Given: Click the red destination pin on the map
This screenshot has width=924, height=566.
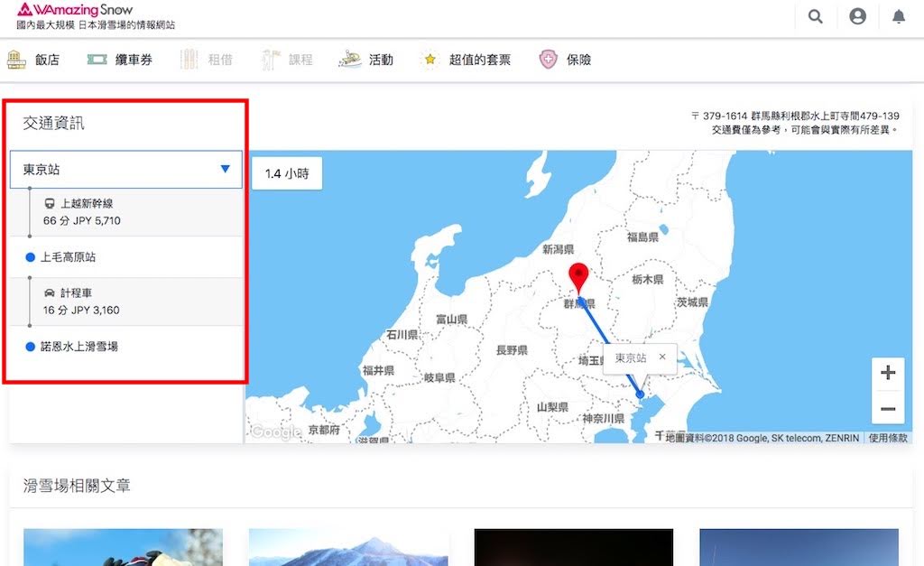Looking at the screenshot, I should (578, 278).
